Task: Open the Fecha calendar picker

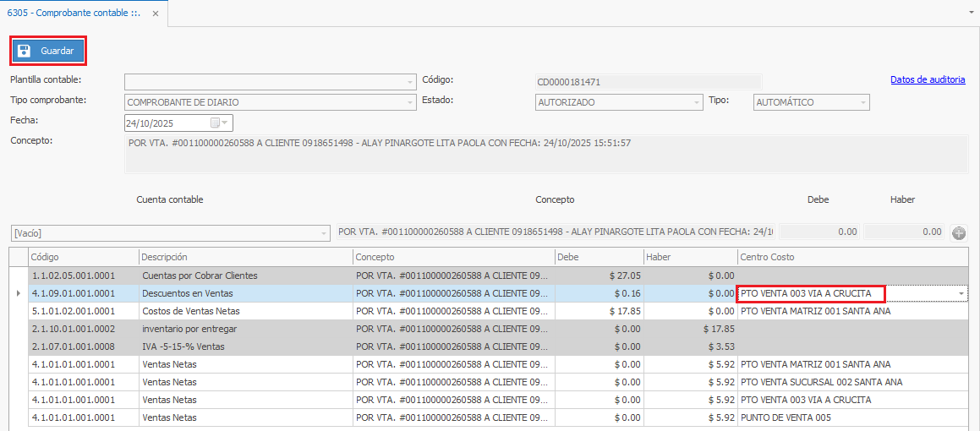Action: coord(215,123)
